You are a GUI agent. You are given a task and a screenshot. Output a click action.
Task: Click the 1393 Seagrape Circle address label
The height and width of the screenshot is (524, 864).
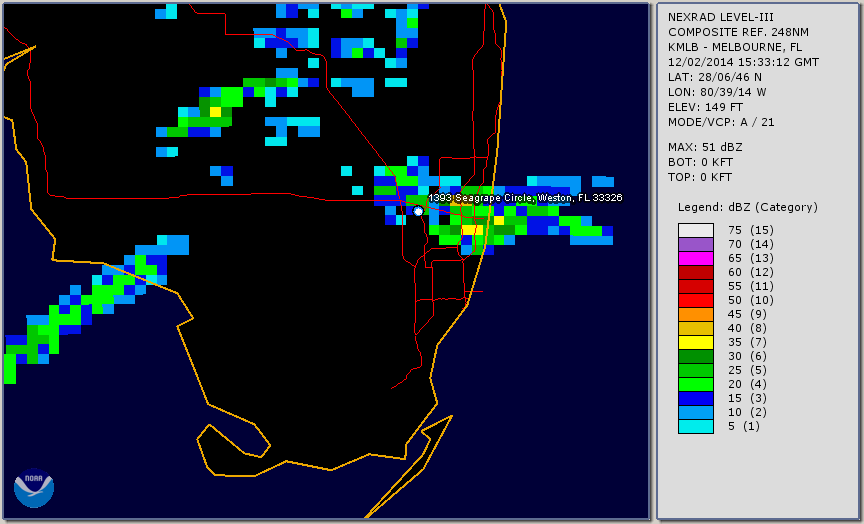pyautogui.click(x=525, y=198)
